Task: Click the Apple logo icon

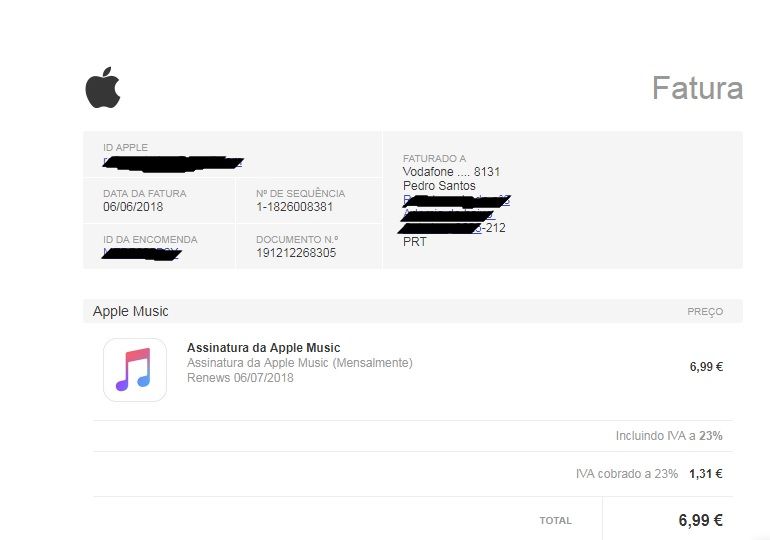Action: 103,87
